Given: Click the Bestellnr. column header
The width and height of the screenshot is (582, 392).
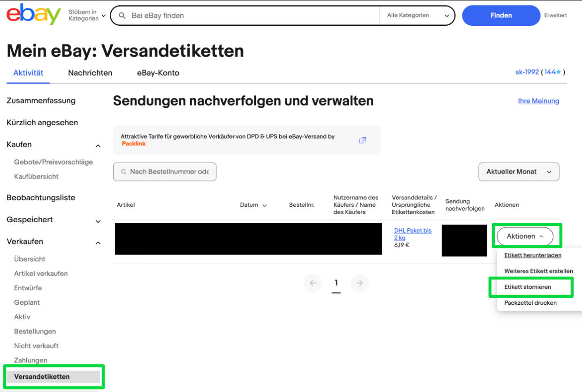Looking at the screenshot, I should (x=301, y=205).
